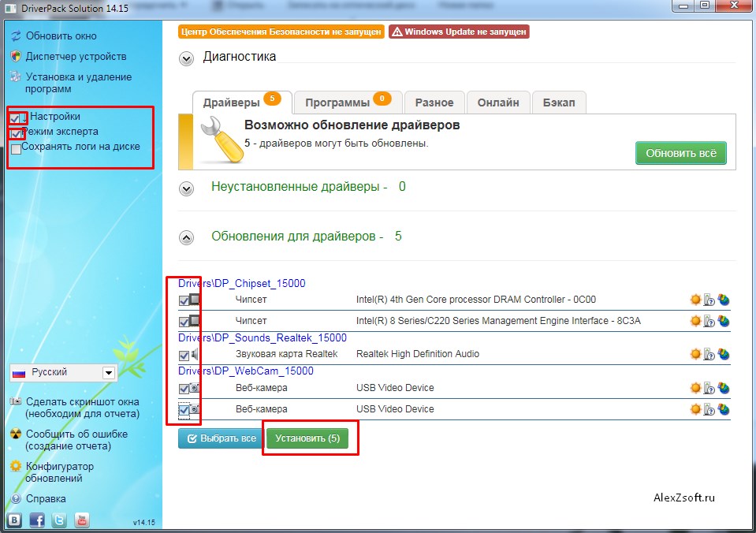The image size is (756, 533).
Task: Collapse the Обновления для драйверов section arrow
Action: pos(186,237)
